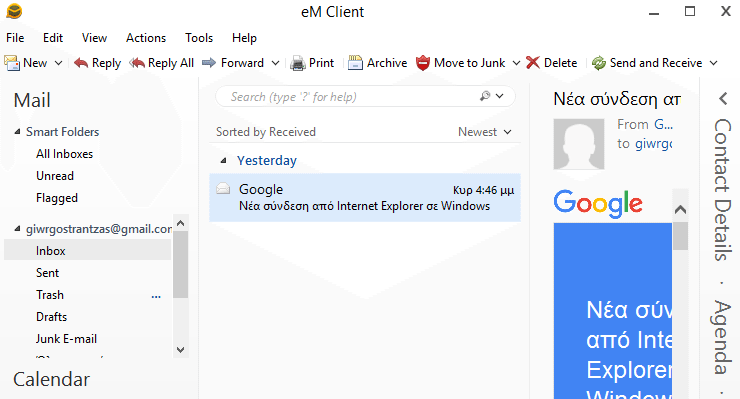Click the read envelope icon on Google message

point(223,189)
